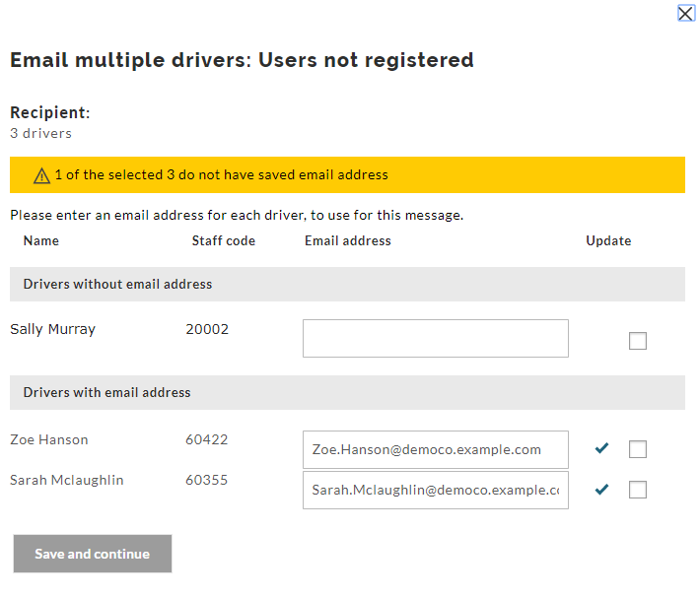Click the Staff code column header
Image resolution: width=700 pixels, height=598 pixels.
click(223, 240)
